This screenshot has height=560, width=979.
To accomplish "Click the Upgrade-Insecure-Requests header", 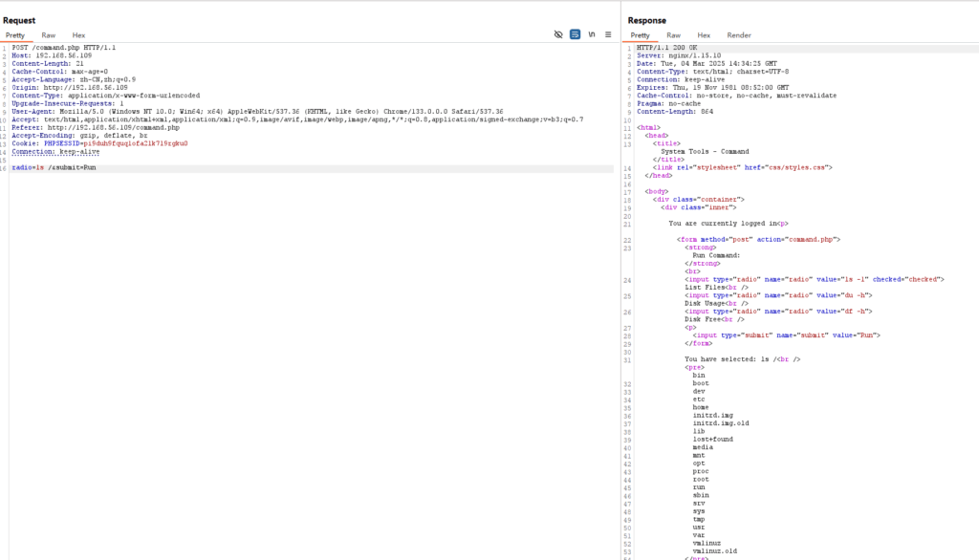I will click(68, 103).
